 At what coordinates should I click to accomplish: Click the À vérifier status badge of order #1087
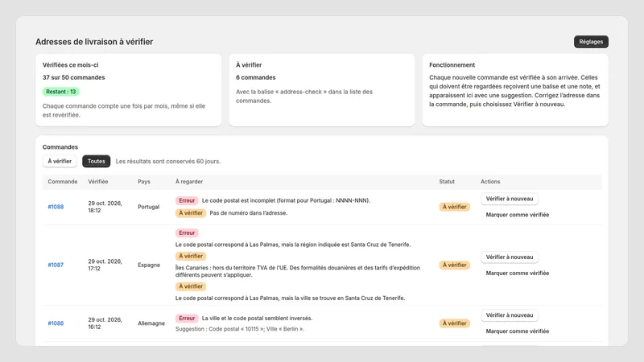[x=454, y=265]
